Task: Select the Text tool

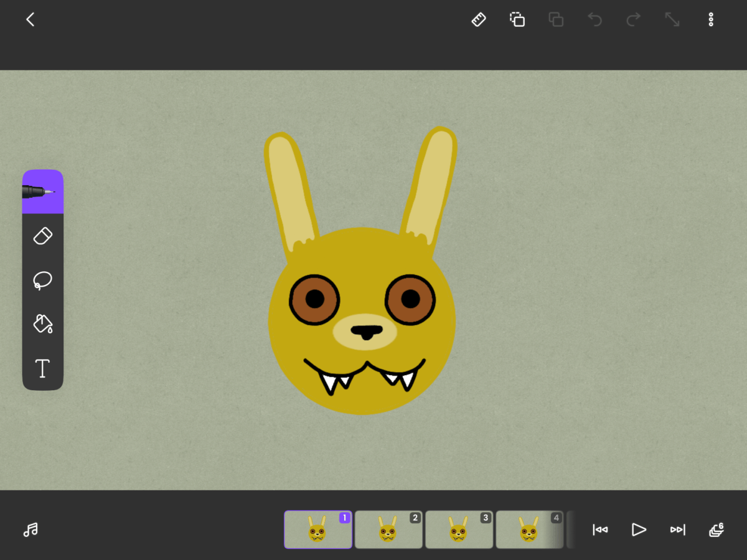Action: tap(42, 368)
